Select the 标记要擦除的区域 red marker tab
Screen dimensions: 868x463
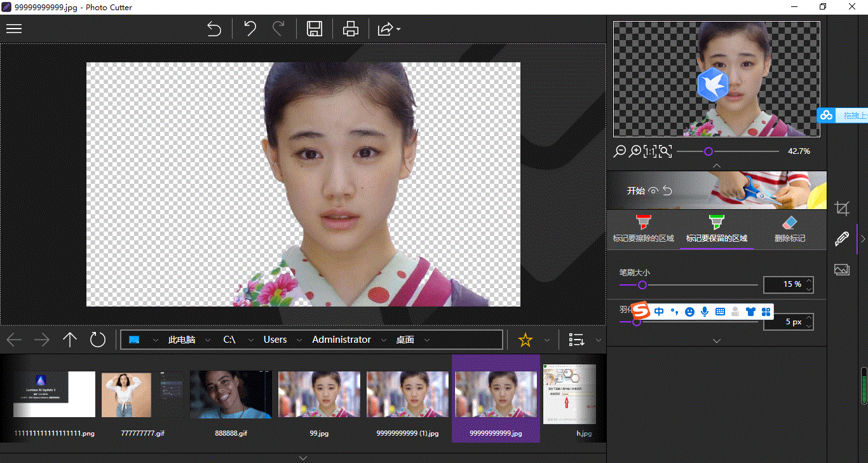[x=643, y=229]
